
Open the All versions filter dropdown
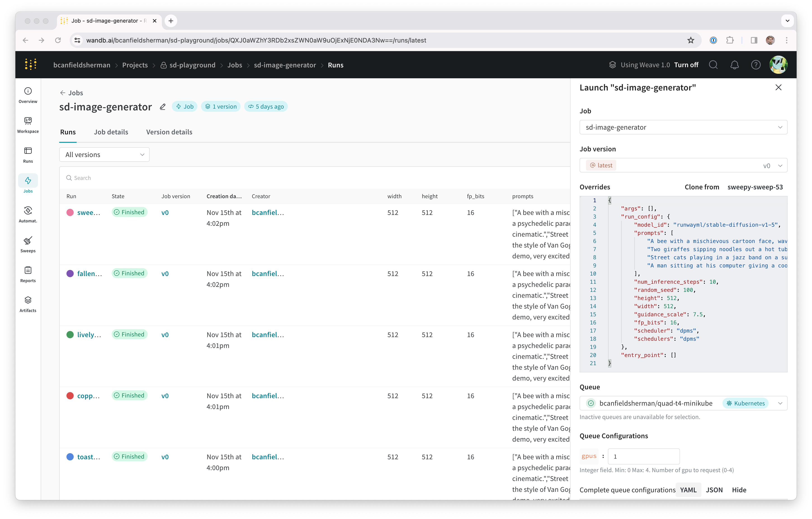pyautogui.click(x=104, y=154)
